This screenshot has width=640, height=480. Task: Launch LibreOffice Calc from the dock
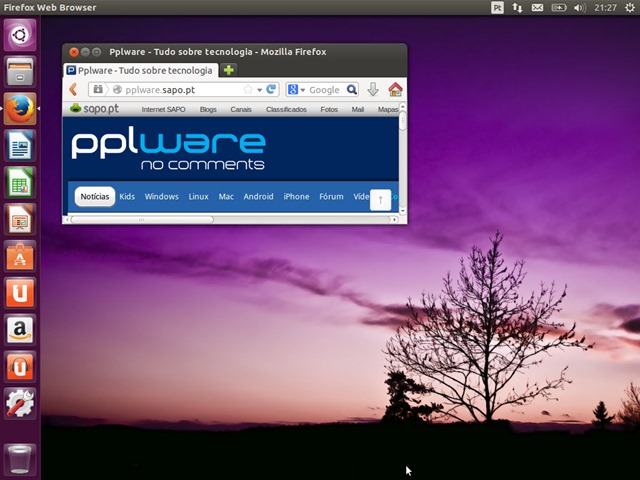point(20,182)
